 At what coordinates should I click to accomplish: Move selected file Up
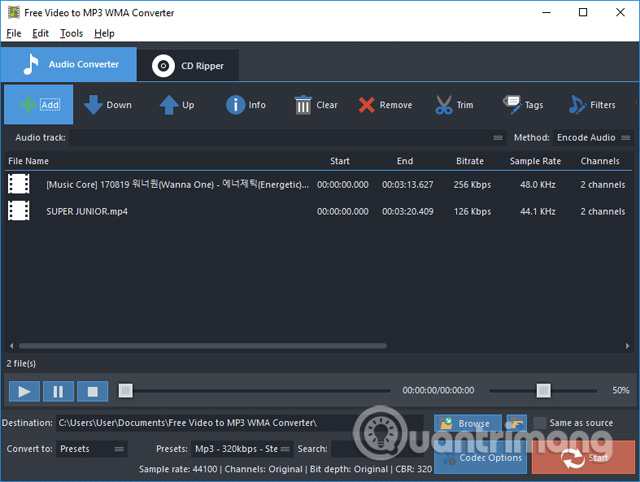pos(177,105)
